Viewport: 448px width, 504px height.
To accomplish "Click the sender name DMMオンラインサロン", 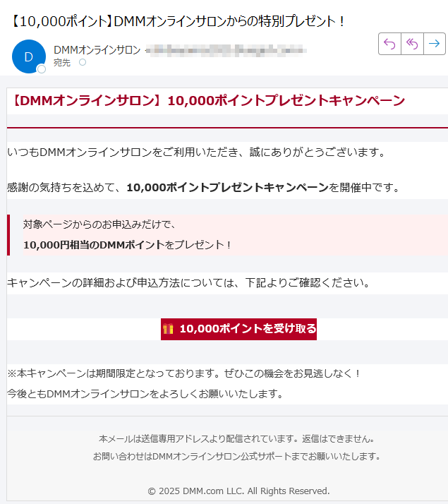I will tap(97, 50).
